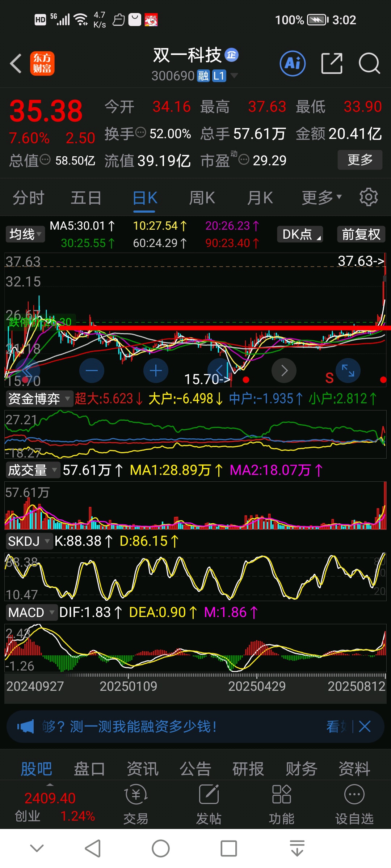
Task: Tap the 总值 info icon
Action: click(45, 159)
